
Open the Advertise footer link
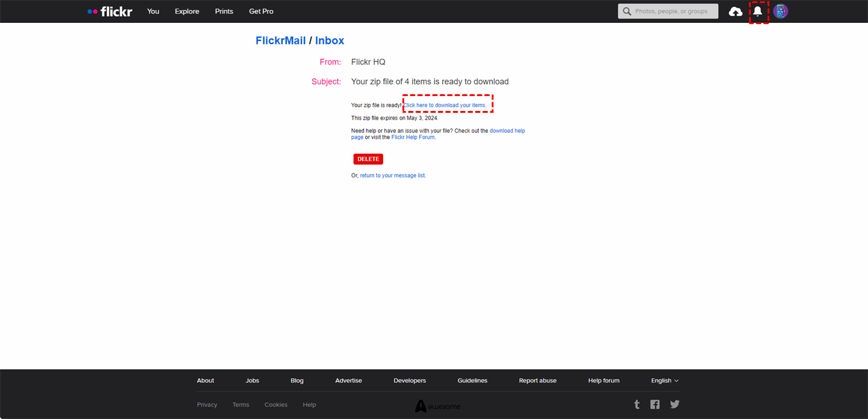coord(348,381)
